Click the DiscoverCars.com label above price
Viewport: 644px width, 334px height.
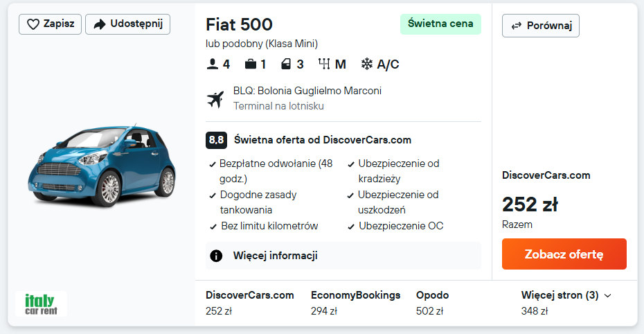[x=546, y=175]
